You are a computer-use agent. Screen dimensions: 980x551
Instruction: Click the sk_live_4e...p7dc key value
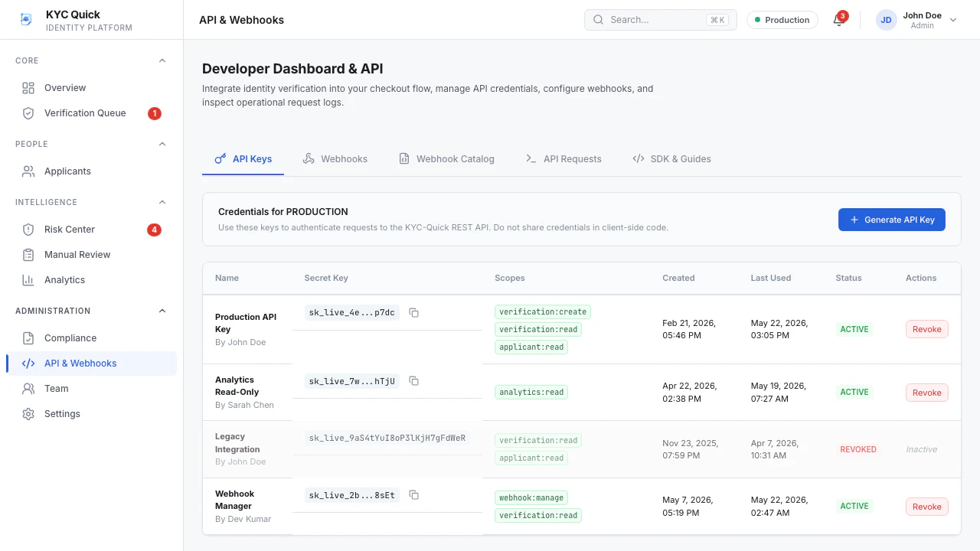[352, 312]
